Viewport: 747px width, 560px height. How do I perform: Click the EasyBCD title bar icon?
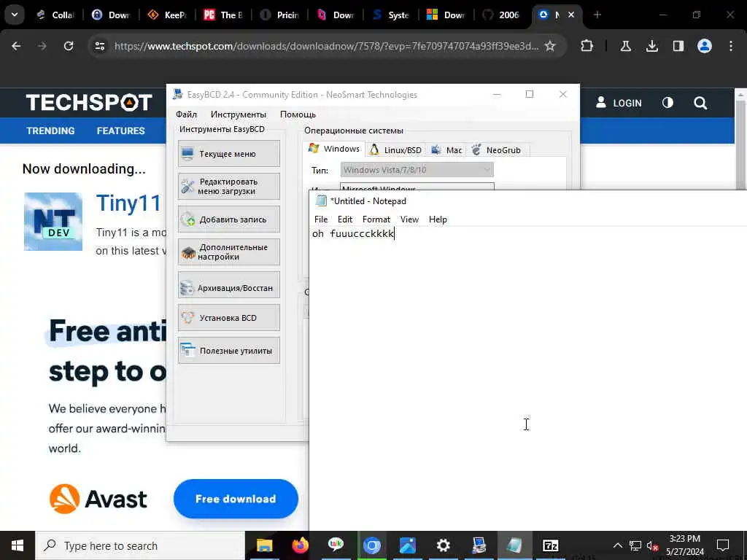178,94
